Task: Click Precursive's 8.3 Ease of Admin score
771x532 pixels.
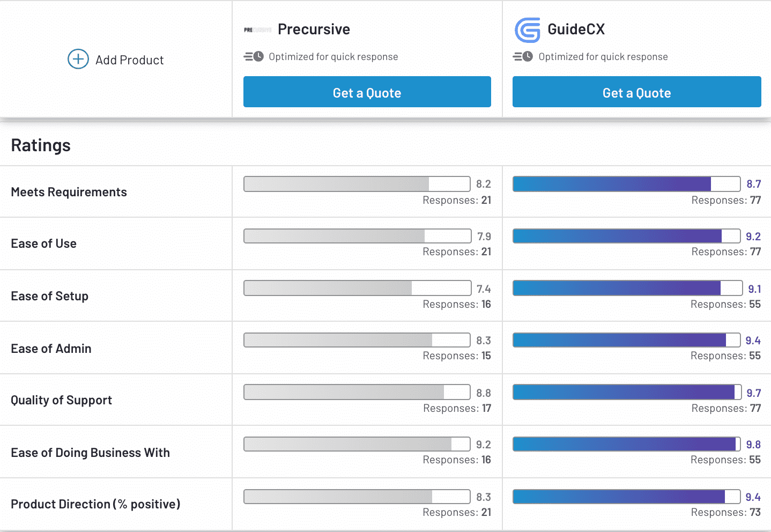Action: [484, 341]
